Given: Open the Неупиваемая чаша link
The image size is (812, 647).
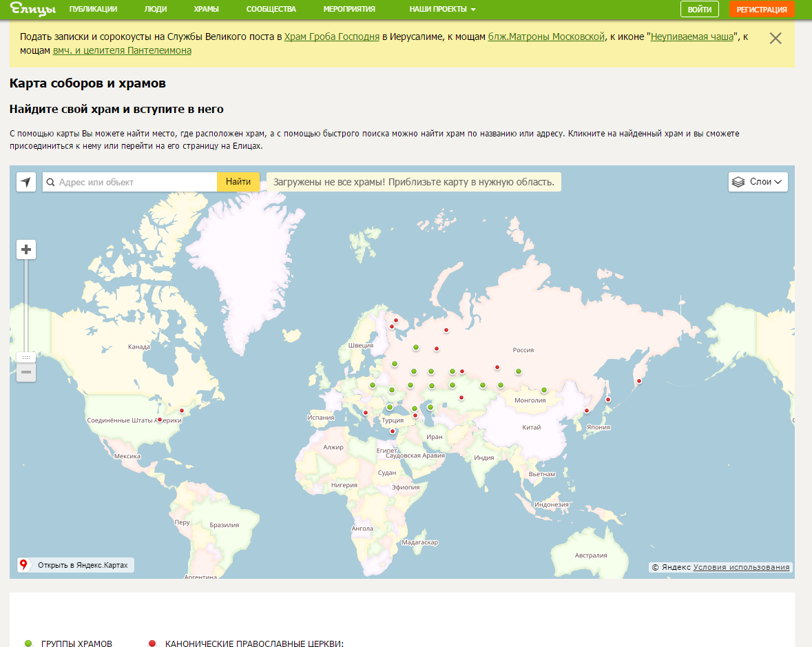Looking at the screenshot, I should click(x=692, y=37).
